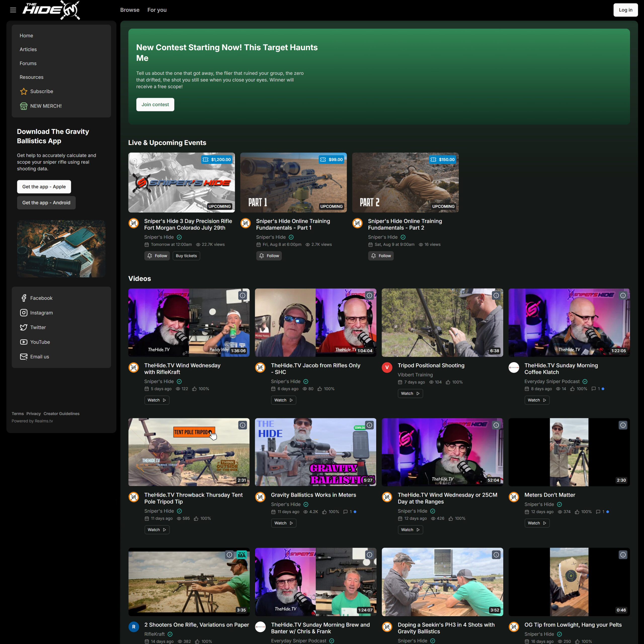Click the Join contest button

(155, 104)
